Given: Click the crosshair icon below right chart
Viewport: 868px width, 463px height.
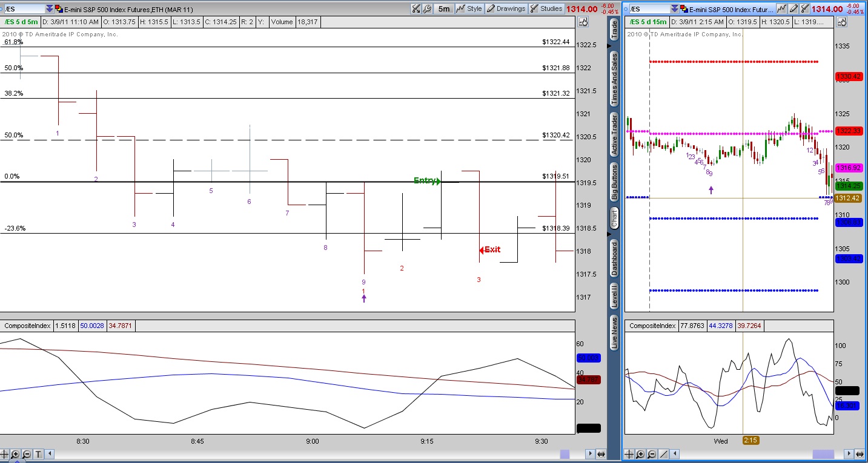Looking at the screenshot, I should [629, 453].
